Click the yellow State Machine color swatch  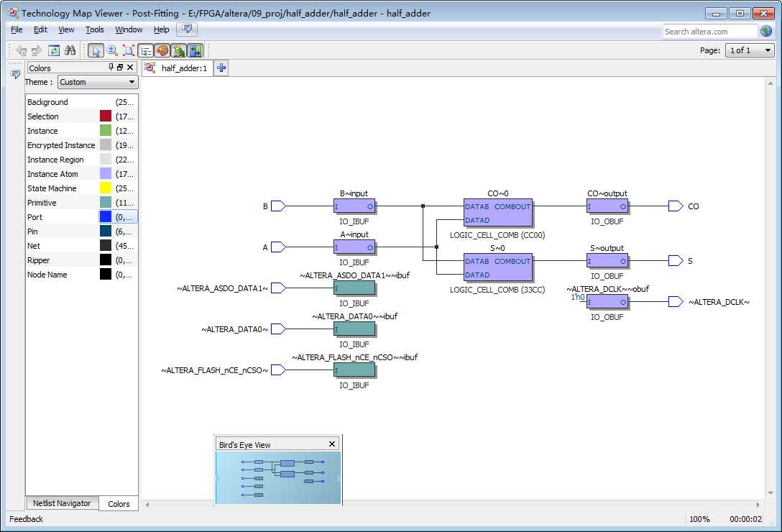click(106, 188)
